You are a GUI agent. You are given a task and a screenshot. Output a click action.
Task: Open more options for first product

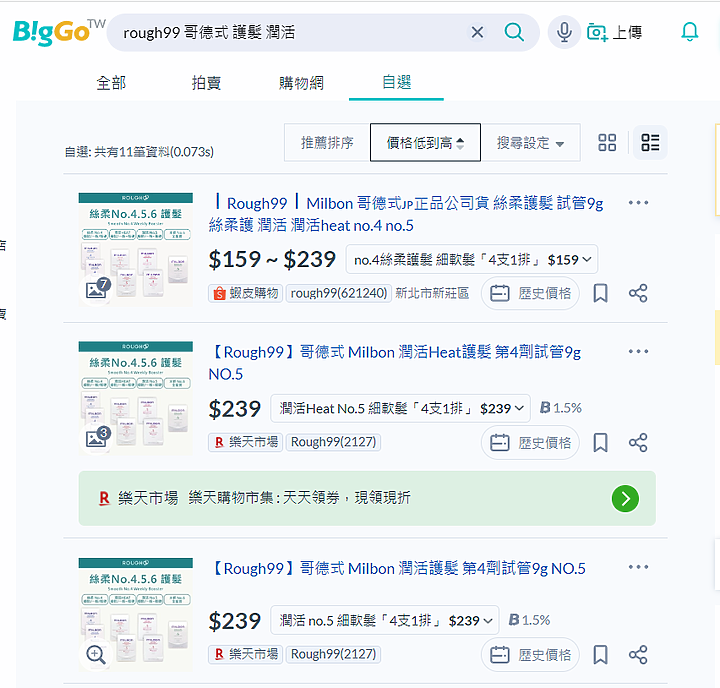coord(638,203)
